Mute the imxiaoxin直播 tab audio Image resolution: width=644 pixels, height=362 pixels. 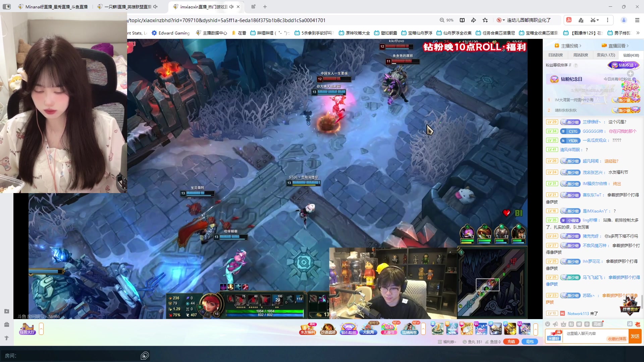click(x=231, y=7)
